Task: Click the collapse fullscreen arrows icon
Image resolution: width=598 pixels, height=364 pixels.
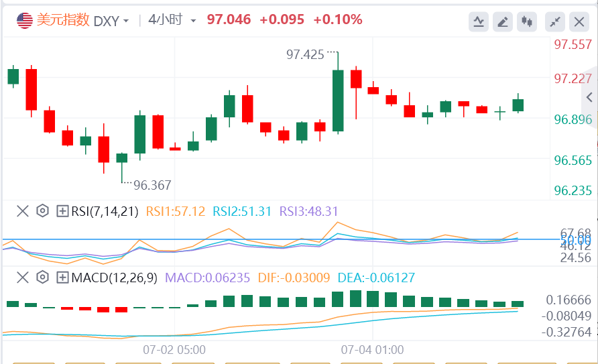Action: [554, 21]
